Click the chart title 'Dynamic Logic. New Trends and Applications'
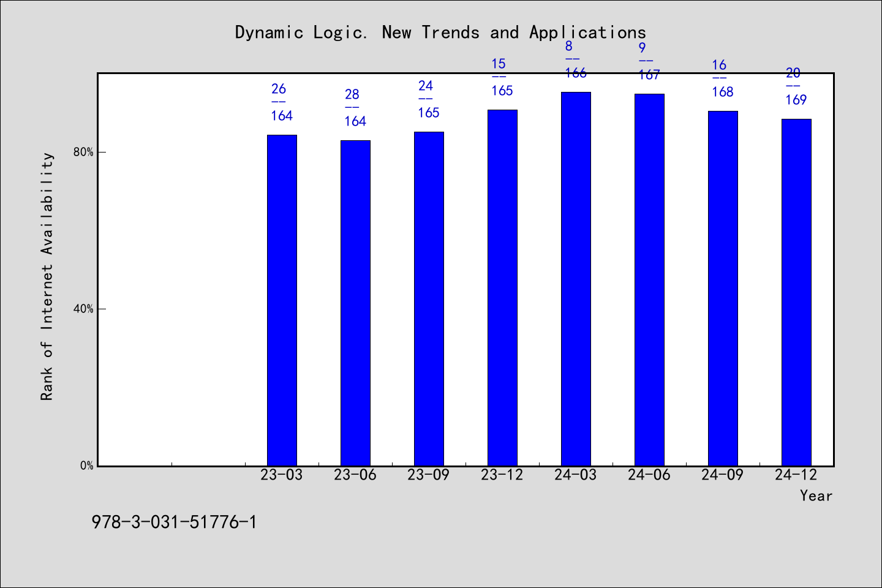This screenshot has width=882, height=588. click(440, 32)
